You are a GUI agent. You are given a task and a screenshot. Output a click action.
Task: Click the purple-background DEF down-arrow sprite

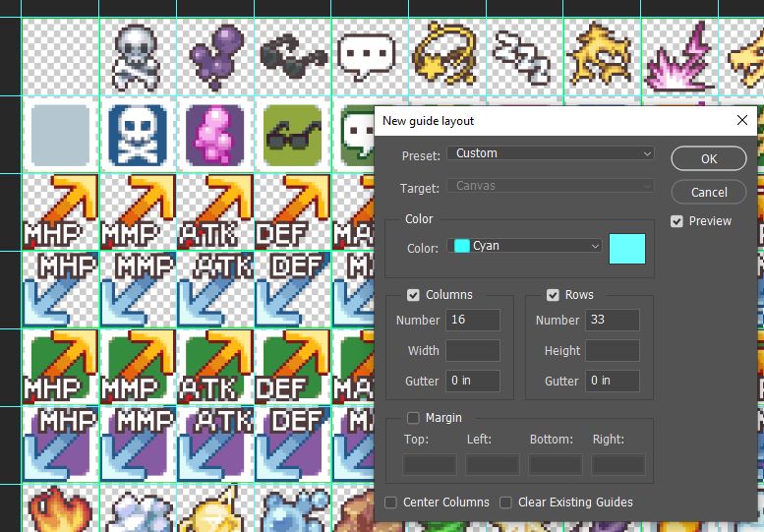(x=293, y=444)
